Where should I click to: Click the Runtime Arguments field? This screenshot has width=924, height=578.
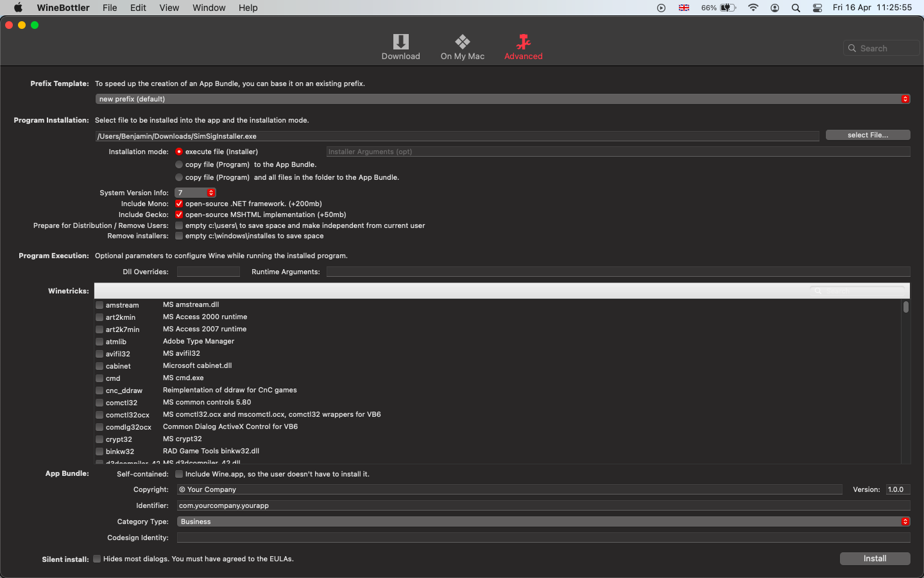pos(618,272)
